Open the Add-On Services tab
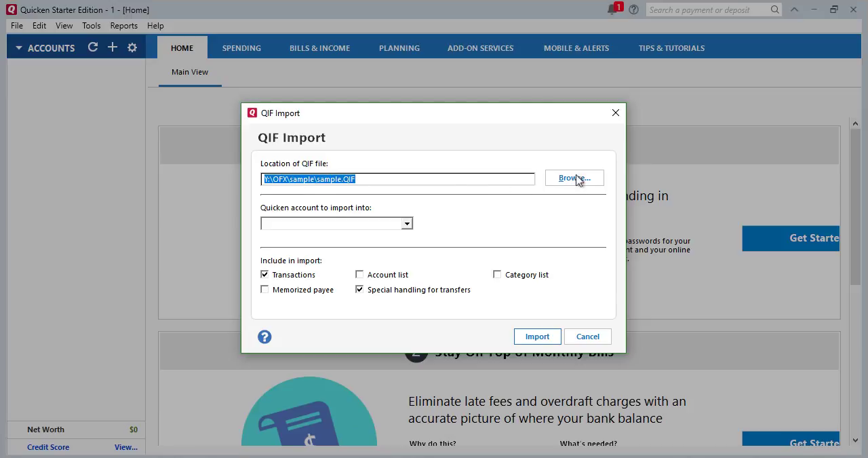Screen dimensions: 868x458 click(480, 48)
